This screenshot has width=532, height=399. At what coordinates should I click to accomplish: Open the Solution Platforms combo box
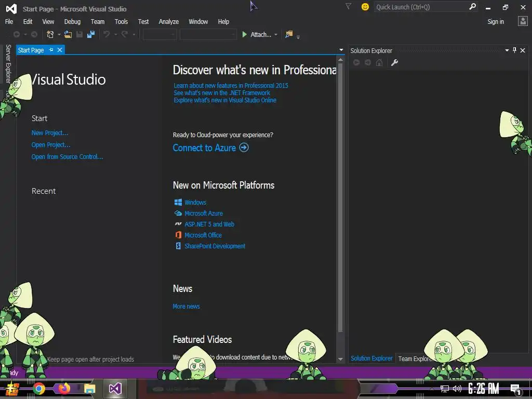[208, 34]
